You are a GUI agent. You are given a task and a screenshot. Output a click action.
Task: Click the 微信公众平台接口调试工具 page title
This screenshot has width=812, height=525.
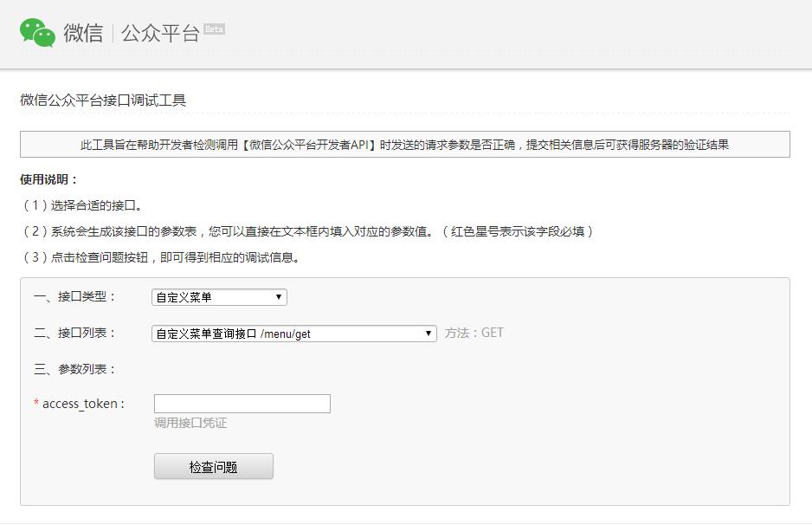point(103,100)
